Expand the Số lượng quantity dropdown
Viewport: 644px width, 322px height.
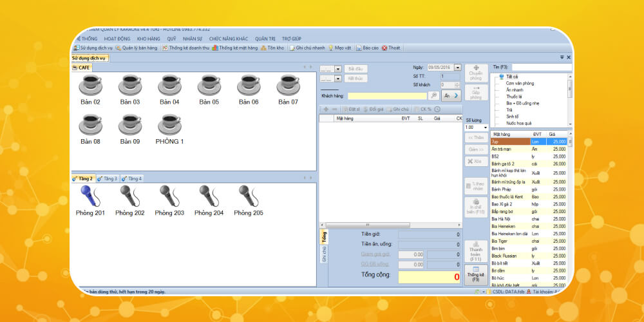[x=485, y=128]
